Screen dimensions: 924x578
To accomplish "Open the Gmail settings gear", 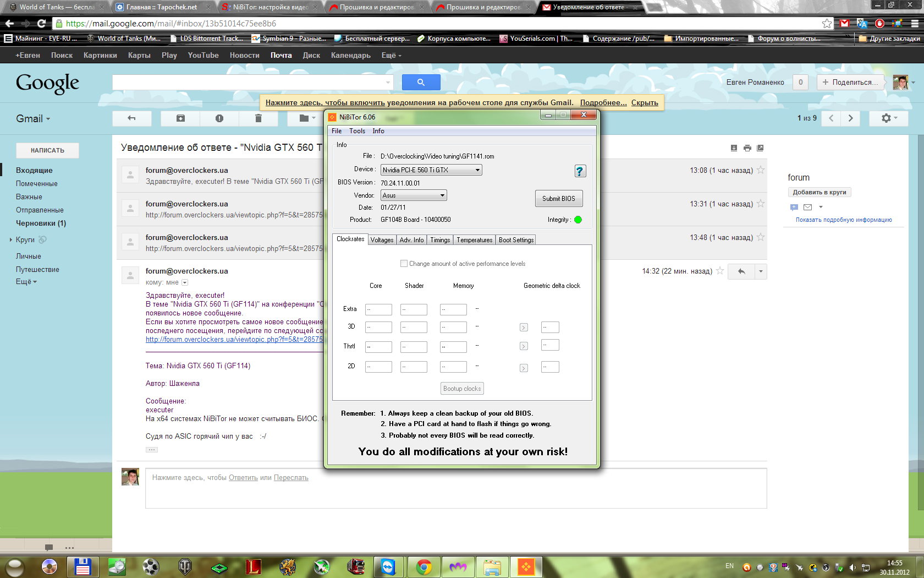I will [x=888, y=118].
